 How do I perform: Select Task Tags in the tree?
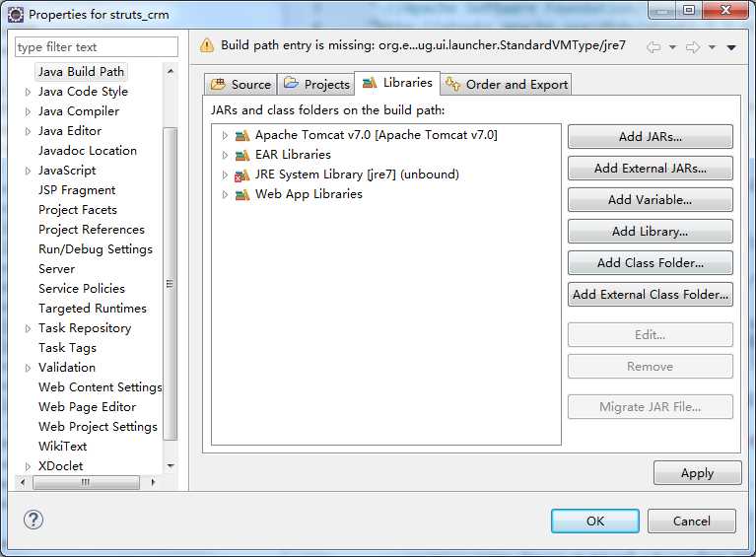tap(67, 348)
